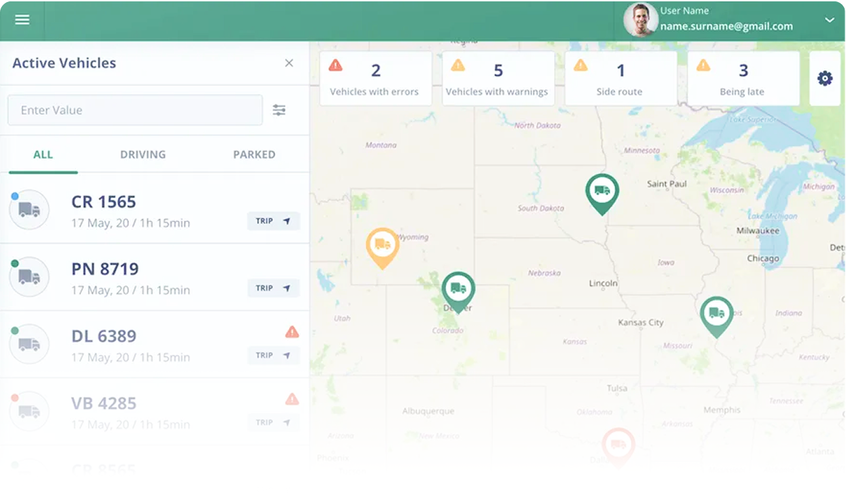Close the Active Vehicles panel
Screen dimensions: 846x504
(289, 63)
